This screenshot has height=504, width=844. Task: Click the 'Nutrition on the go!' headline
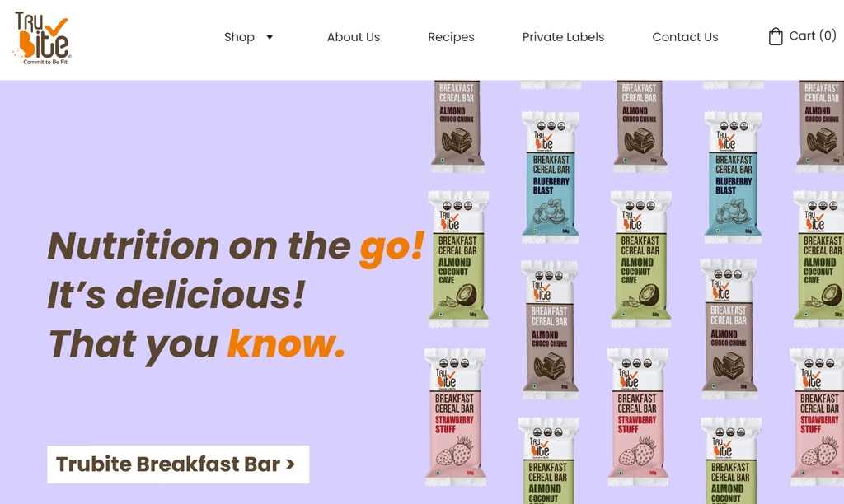coord(237,246)
